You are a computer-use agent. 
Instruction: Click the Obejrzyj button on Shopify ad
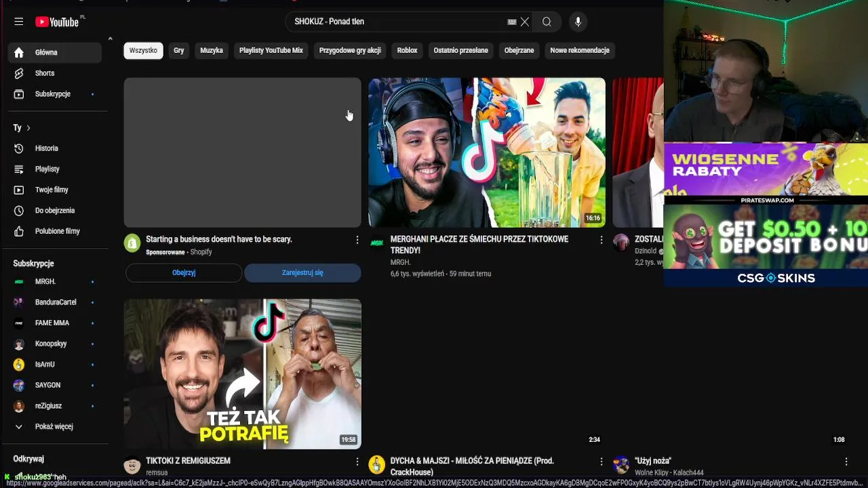point(184,272)
